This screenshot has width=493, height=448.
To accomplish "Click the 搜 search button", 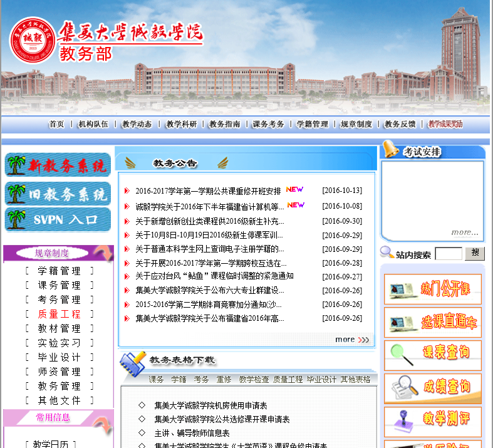I will [475, 253].
